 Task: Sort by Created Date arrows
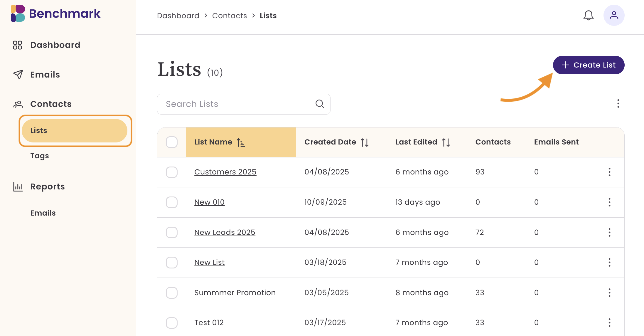tap(365, 142)
